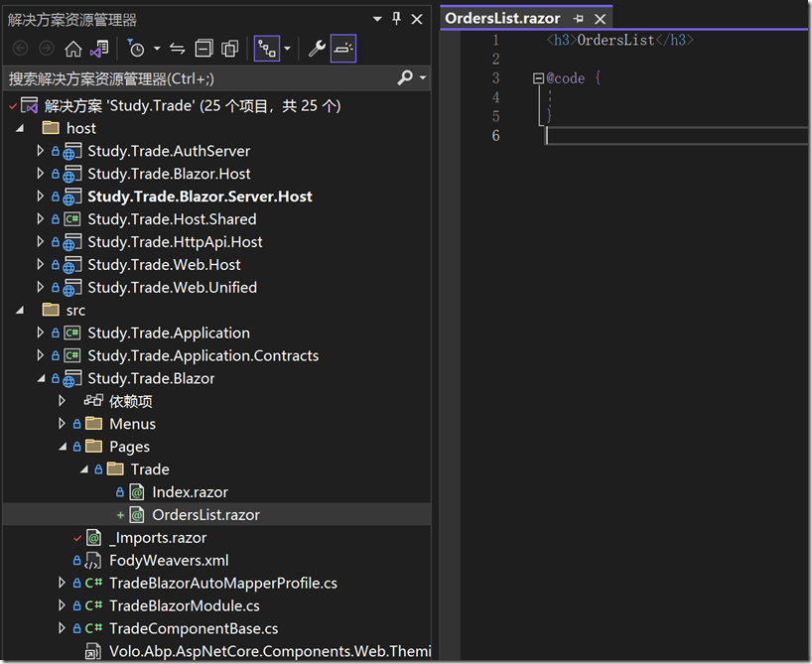Toggle the Preview Selected Items button
This screenshot has height=664, width=812.
click(x=343, y=49)
